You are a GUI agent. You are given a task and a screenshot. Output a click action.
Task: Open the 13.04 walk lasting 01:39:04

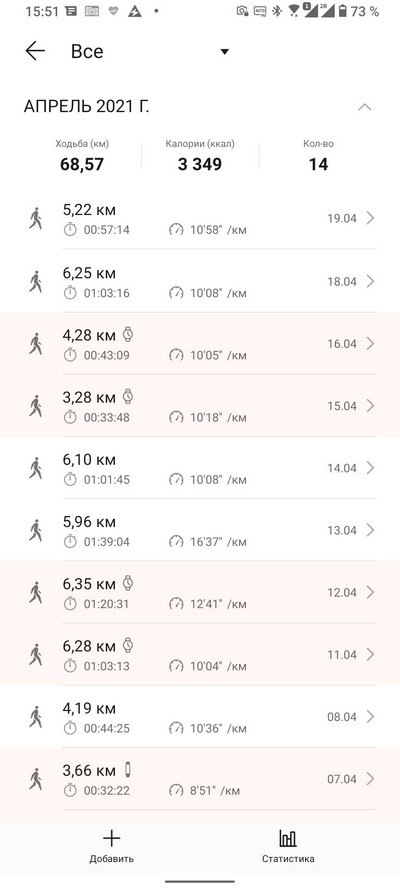[200, 530]
